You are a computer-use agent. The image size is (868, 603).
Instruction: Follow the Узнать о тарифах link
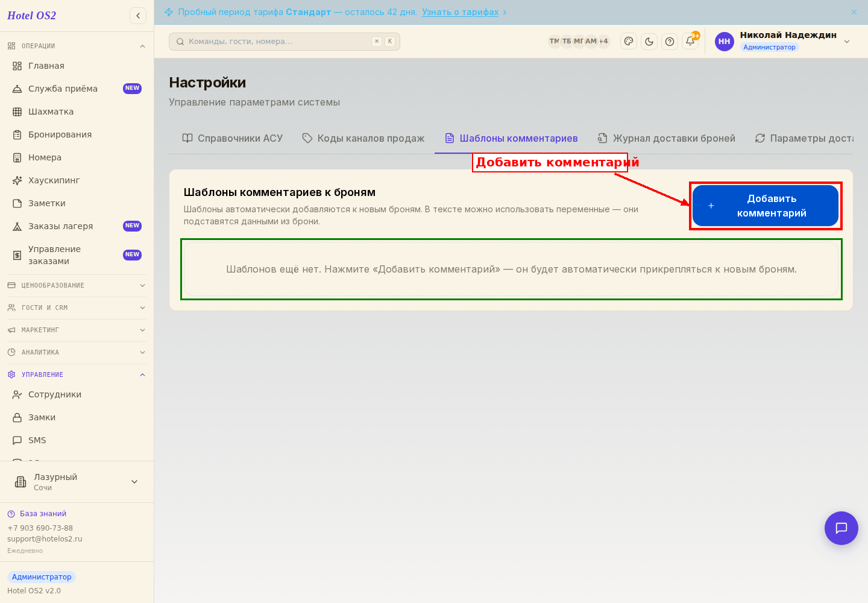(x=461, y=12)
